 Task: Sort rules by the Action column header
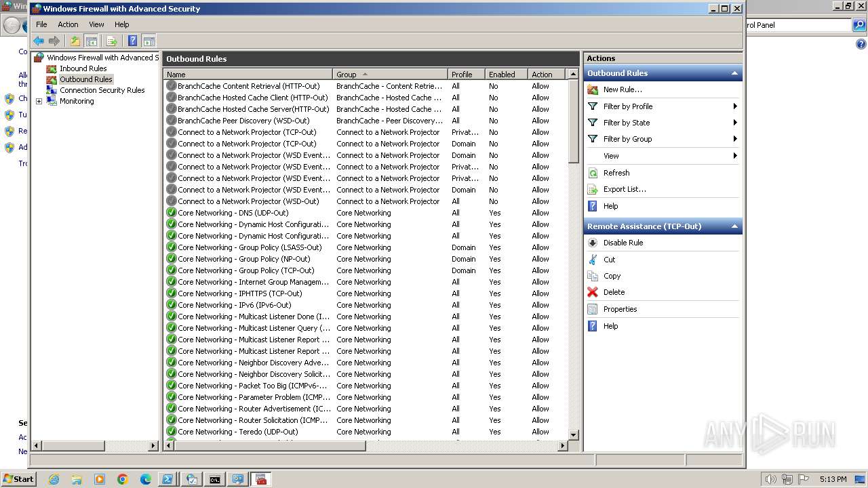(547, 75)
